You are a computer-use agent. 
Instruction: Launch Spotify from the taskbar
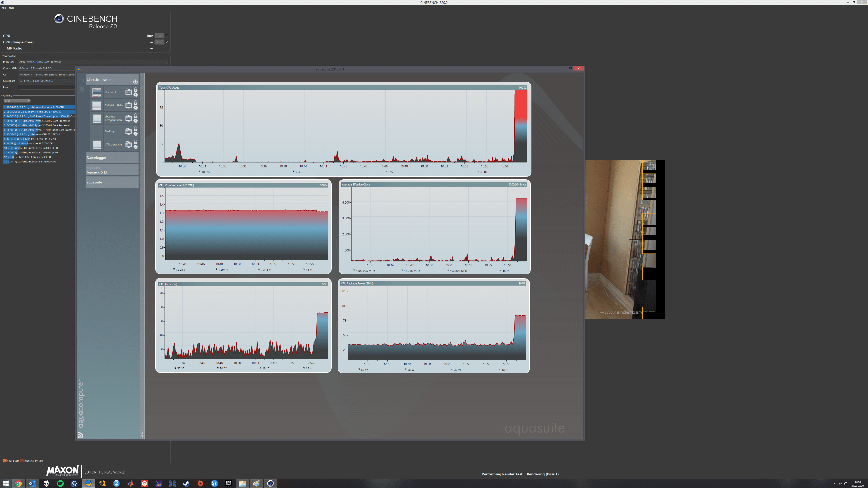click(60, 484)
